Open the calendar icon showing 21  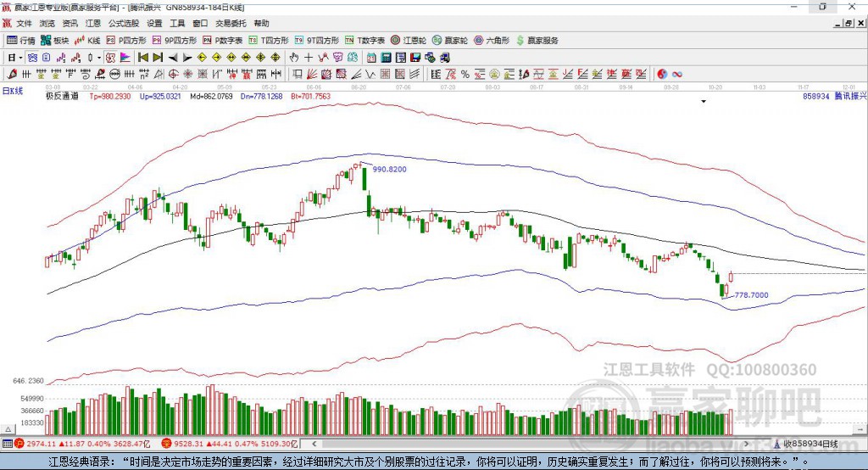pos(371,58)
